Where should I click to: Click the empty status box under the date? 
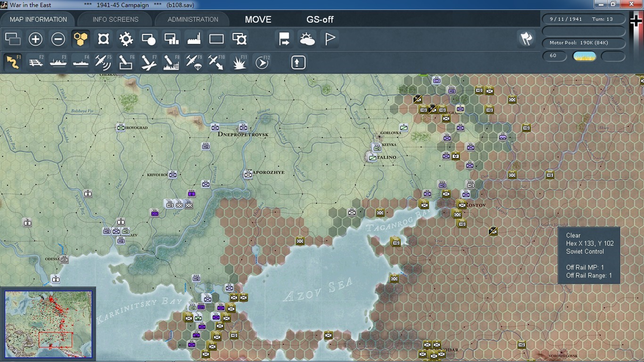tap(584, 31)
